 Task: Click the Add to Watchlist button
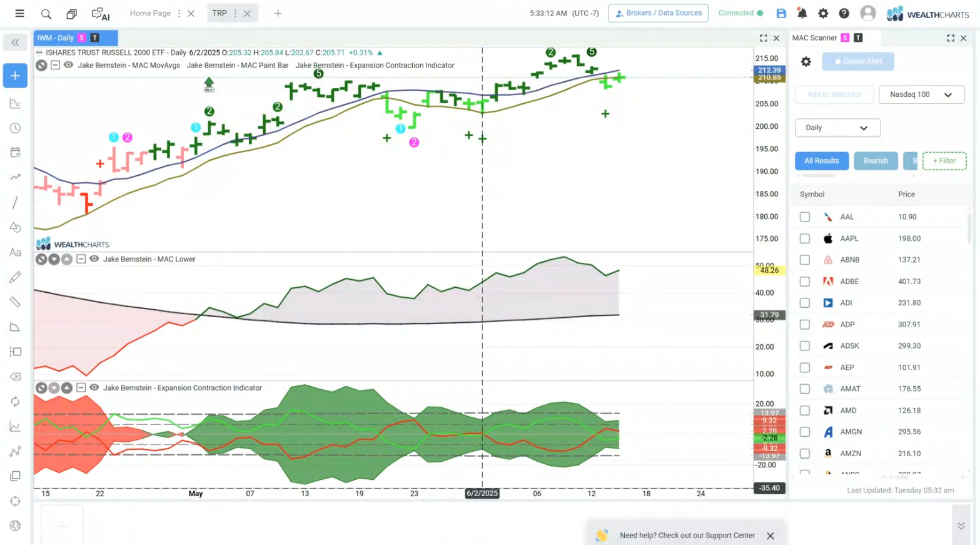834,94
